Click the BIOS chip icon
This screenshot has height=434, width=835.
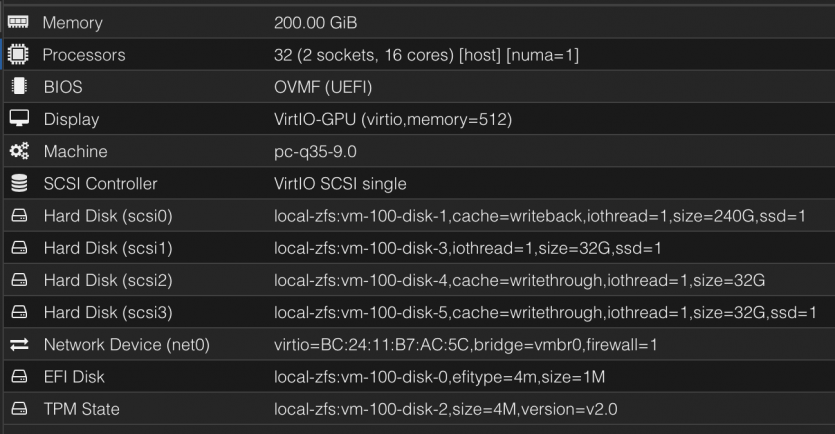(18, 87)
